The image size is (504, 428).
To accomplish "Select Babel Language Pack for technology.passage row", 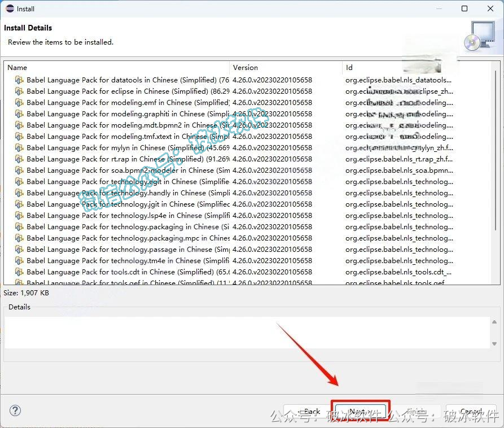I will (248, 249).
